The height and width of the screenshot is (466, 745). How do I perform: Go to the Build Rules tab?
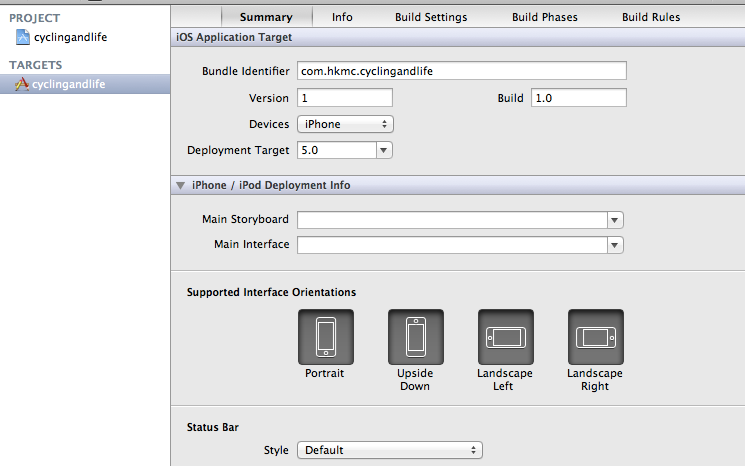click(x=650, y=17)
